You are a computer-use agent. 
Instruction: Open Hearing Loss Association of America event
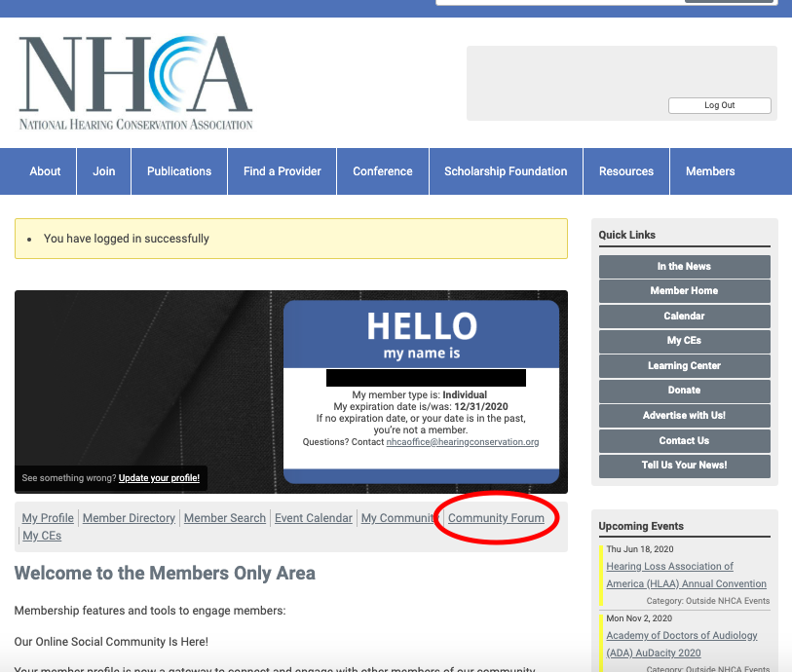pyautogui.click(x=686, y=575)
